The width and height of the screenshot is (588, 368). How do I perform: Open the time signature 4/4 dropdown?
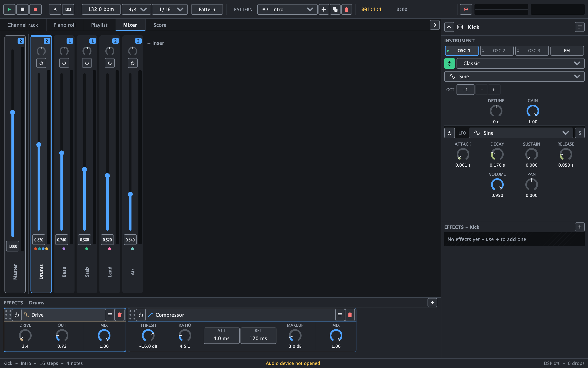tap(136, 9)
